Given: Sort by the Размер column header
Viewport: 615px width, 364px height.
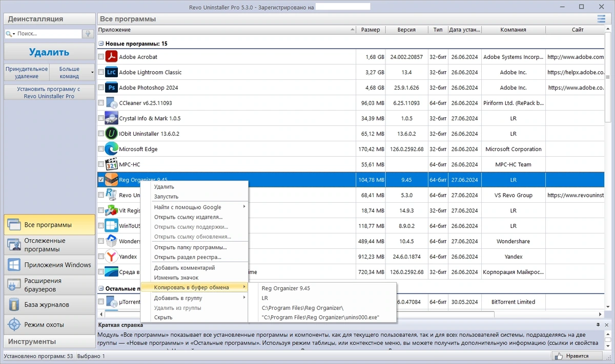Looking at the screenshot, I should pyautogui.click(x=371, y=30).
